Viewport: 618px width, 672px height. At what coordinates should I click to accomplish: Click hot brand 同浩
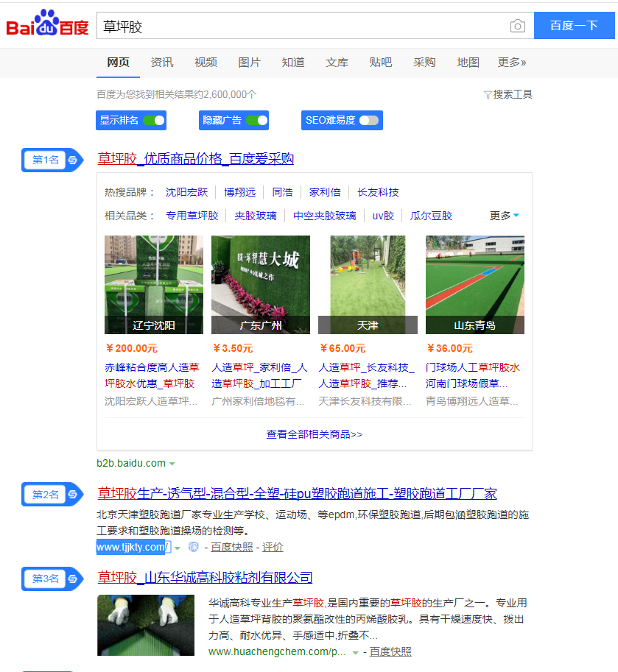(283, 192)
